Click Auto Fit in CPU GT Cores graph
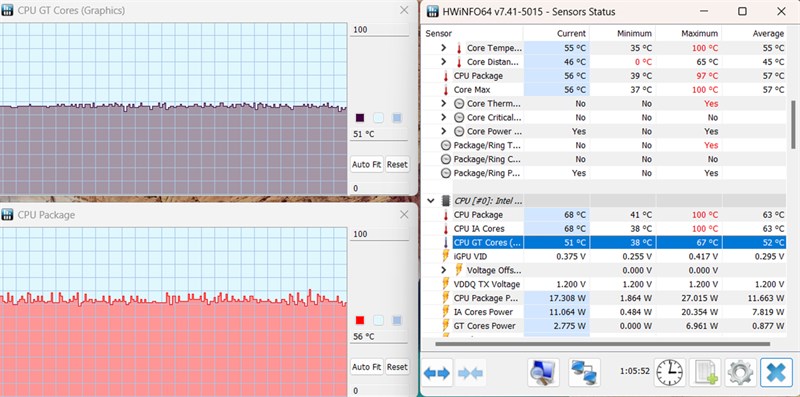800x397 pixels. (366, 165)
